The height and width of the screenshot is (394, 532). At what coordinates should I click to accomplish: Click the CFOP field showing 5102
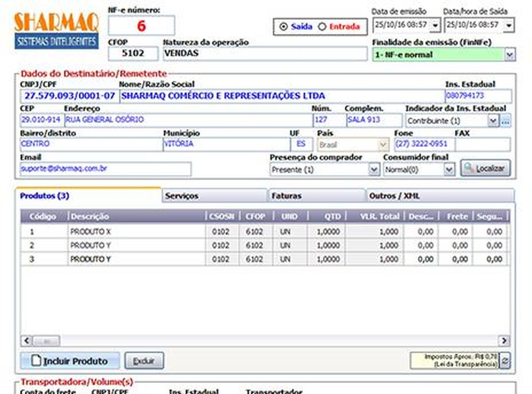(133, 53)
